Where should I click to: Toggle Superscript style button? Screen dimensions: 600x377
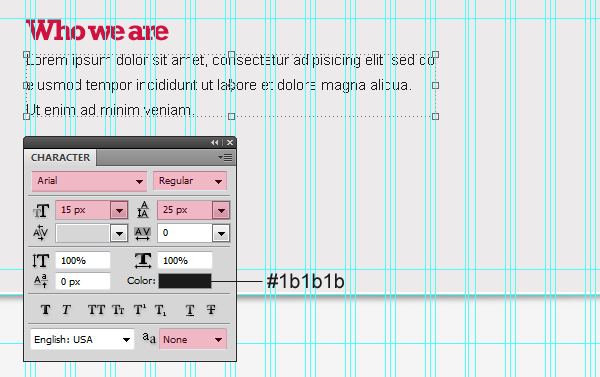click(x=140, y=309)
